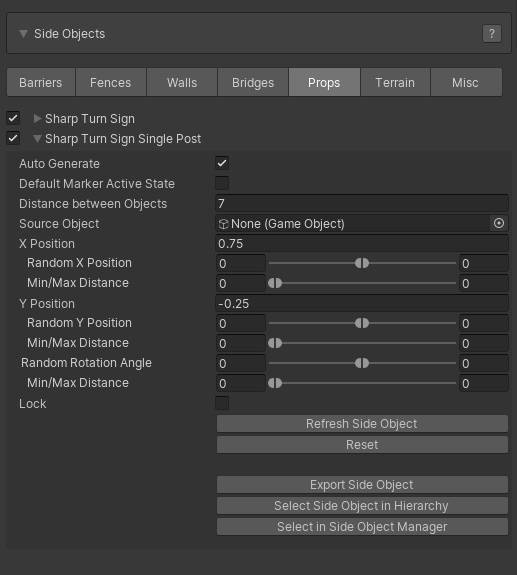This screenshot has height=575, width=517.
Task: Switch to the Terrain tab
Action: pos(395,82)
